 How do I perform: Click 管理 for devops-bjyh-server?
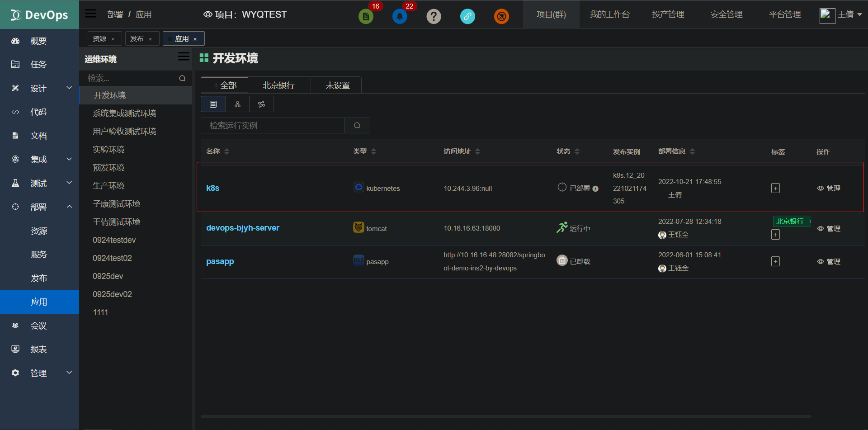833,228
